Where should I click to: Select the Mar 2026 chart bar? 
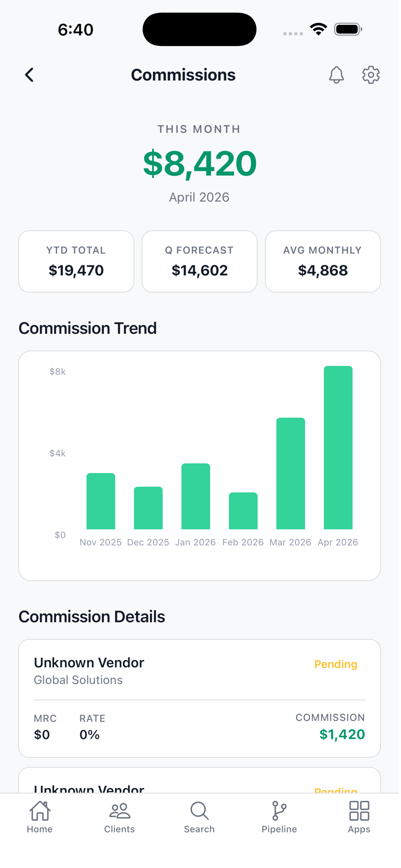coord(292,476)
